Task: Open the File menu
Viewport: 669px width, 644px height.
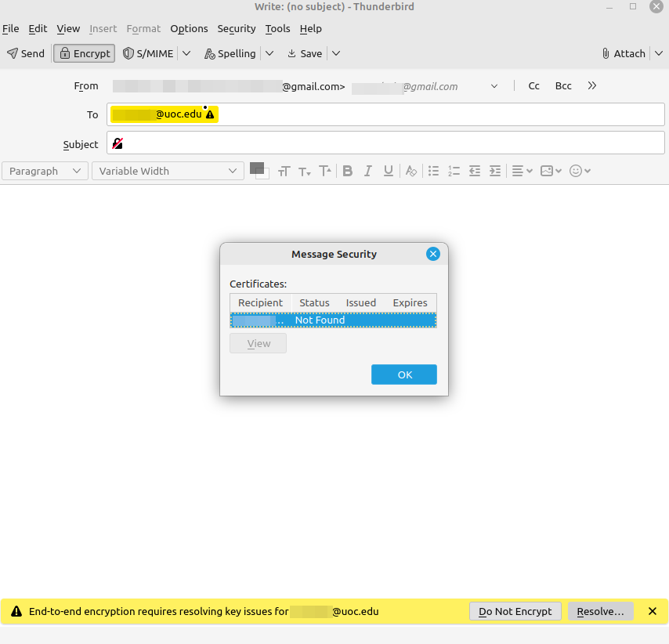Action: tap(11, 28)
